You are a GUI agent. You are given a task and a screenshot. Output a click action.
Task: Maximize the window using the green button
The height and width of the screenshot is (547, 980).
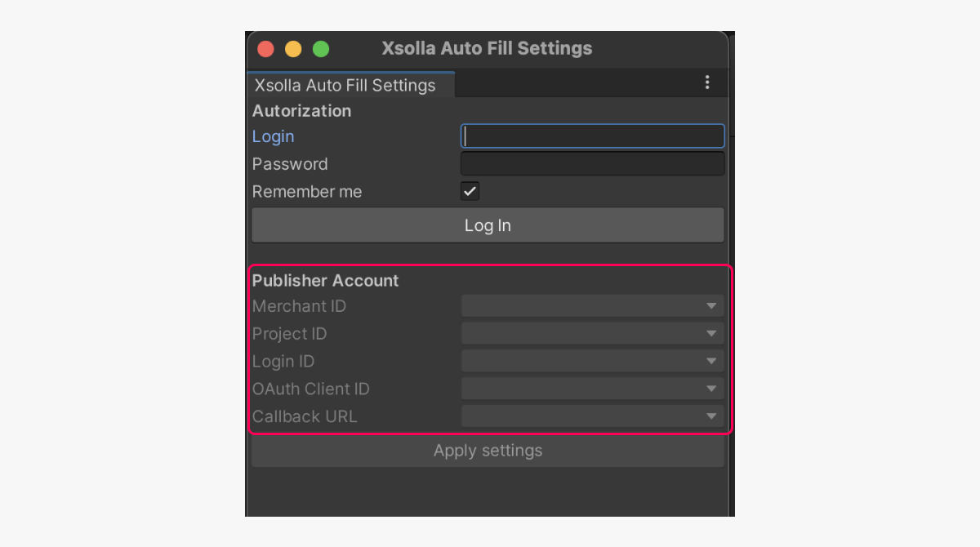[x=321, y=49]
